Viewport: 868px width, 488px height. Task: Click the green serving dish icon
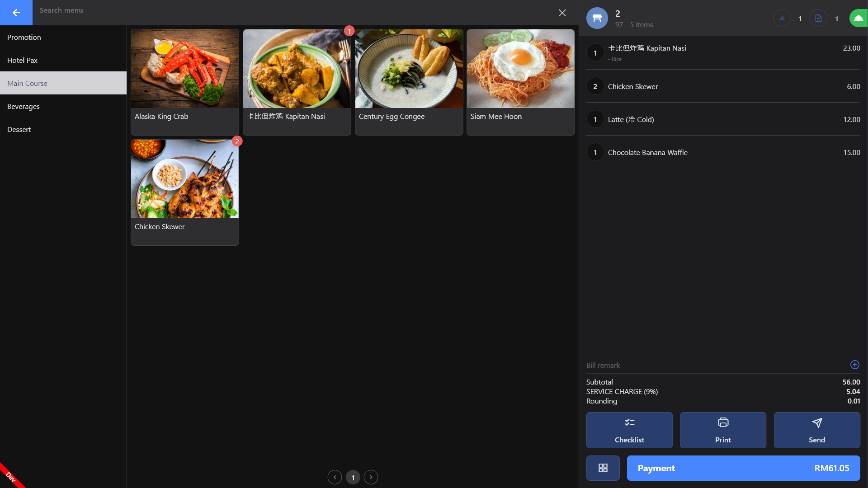pos(859,19)
